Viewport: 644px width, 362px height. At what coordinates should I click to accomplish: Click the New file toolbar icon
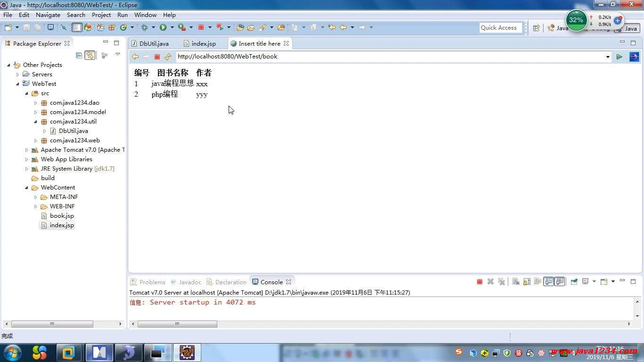(x=8, y=27)
